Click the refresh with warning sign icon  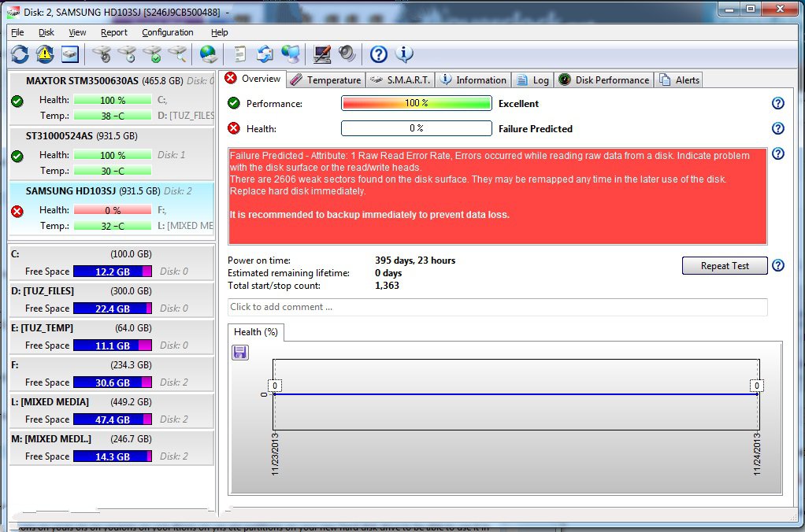pyautogui.click(x=45, y=54)
